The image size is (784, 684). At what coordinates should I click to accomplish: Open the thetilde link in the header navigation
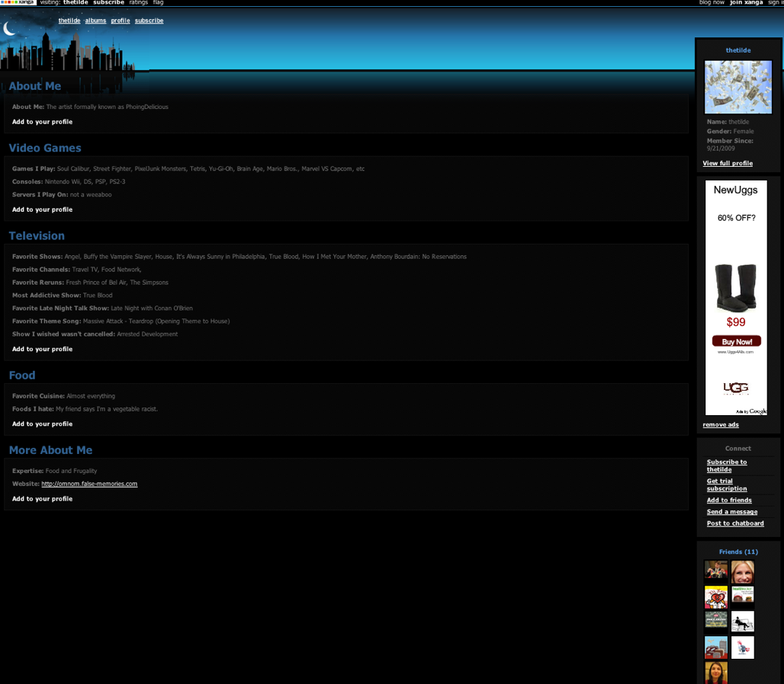(x=69, y=21)
